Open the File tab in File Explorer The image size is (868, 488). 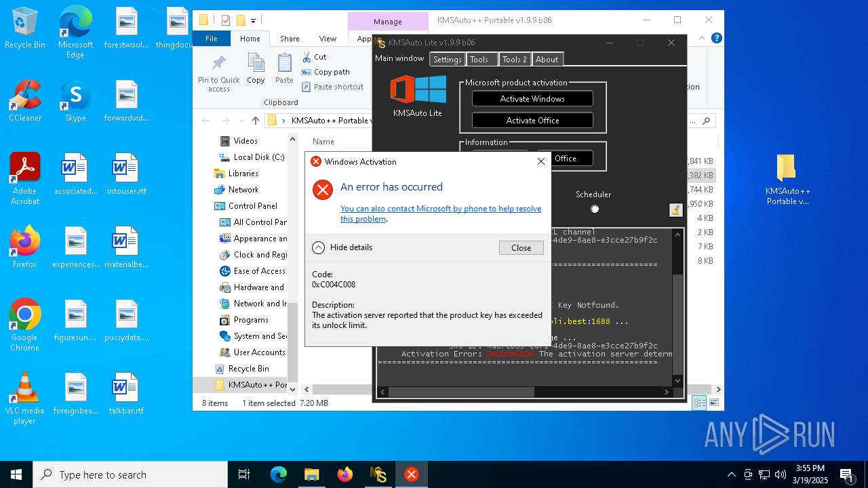212,39
